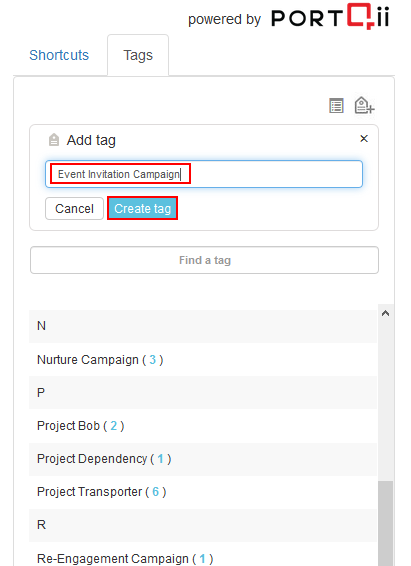The image size is (411, 566).
Task: Click the tag list scrollbar thumb
Action: 385,523
